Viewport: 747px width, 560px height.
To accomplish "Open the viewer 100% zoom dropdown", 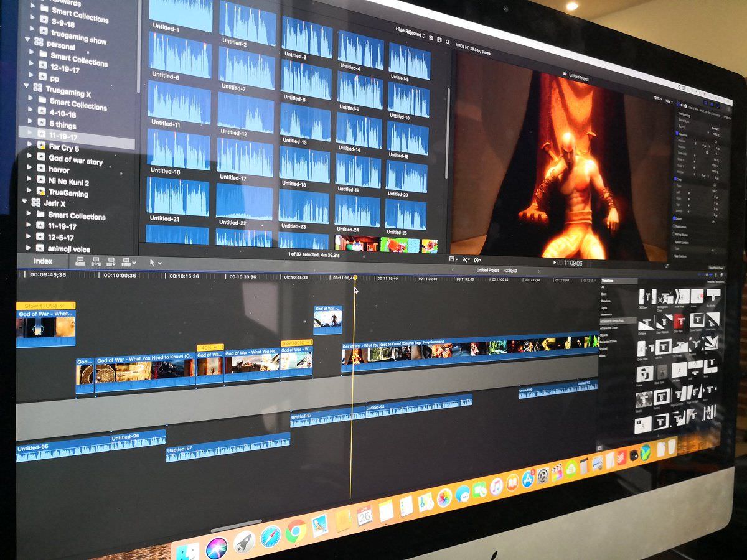I will point(658,98).
